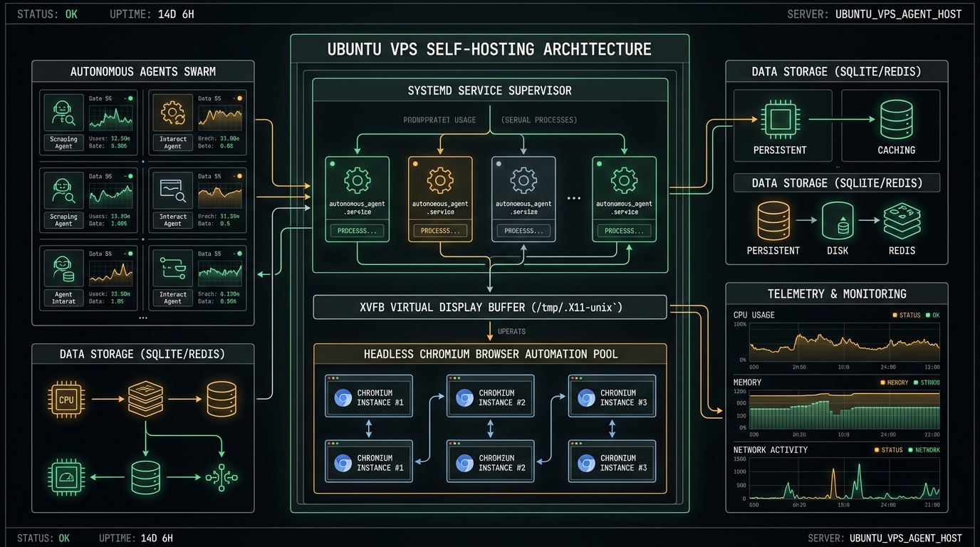Click the green database beside the gauge chip
Screen dimensions: 980x547
(145, 477)
